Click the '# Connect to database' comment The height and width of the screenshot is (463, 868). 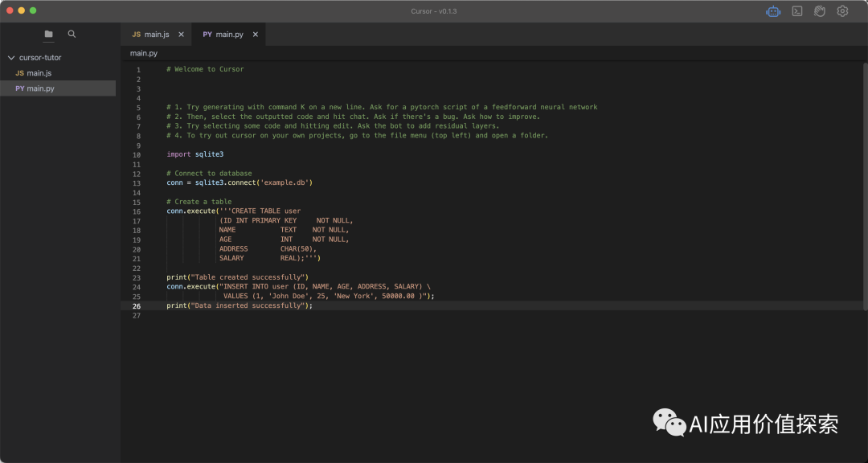pyautogui.click(x=209, y=174)
